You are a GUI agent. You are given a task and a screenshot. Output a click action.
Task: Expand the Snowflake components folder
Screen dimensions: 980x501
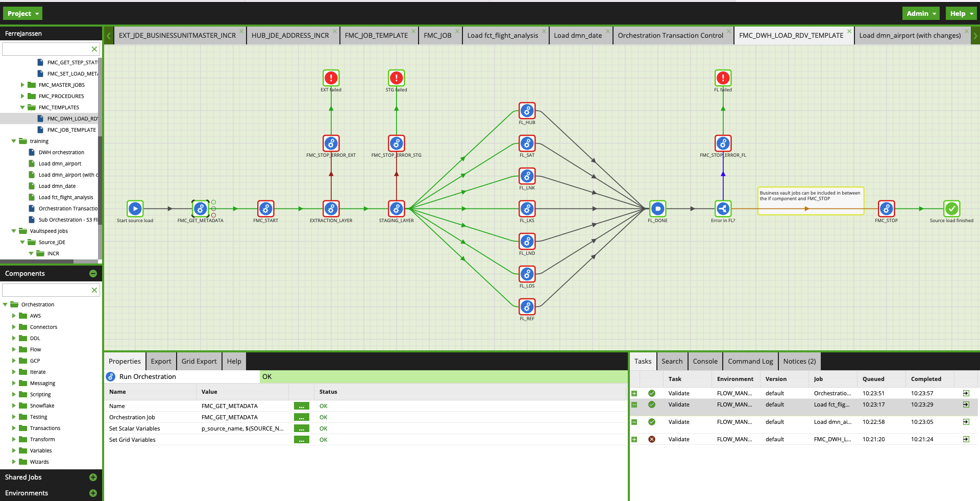click(14, 405)
